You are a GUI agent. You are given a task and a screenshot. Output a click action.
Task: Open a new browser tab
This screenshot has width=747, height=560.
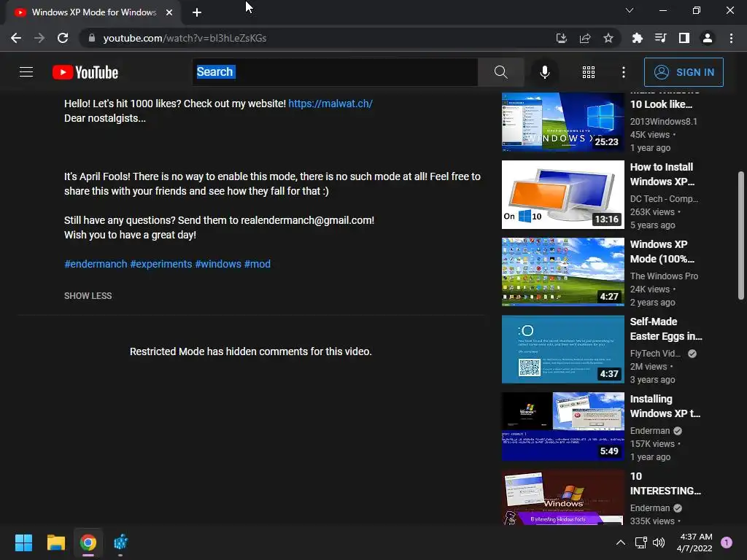pos(197,12)
